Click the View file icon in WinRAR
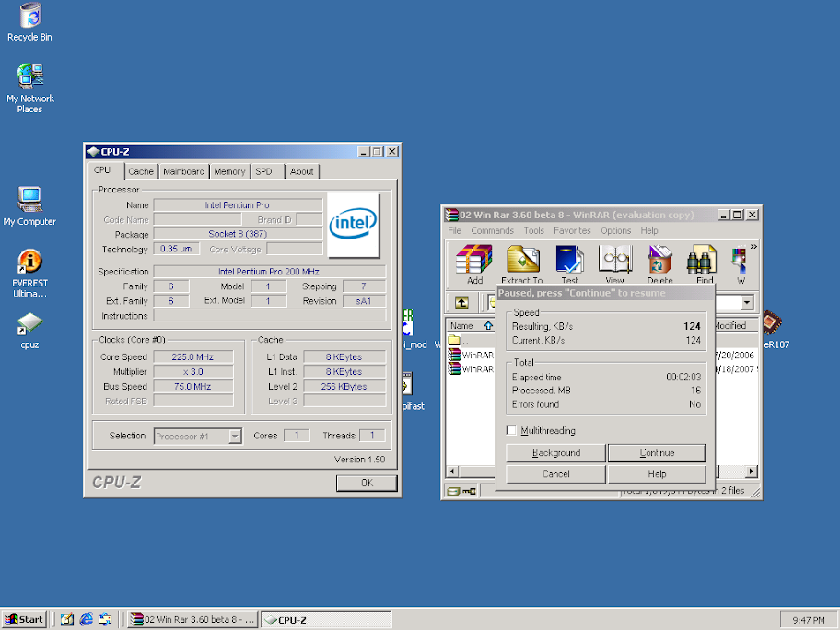This screenshot has height=630, width=840. click(x=615, y=264)
